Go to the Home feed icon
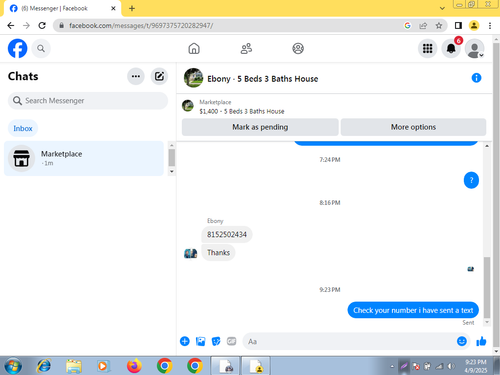Viewport: 500px width, 375px height. 194,49
